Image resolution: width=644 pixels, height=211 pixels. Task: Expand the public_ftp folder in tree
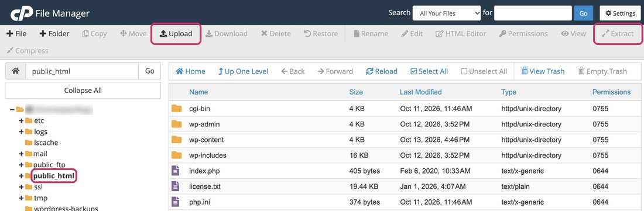[x=21, y=165]
